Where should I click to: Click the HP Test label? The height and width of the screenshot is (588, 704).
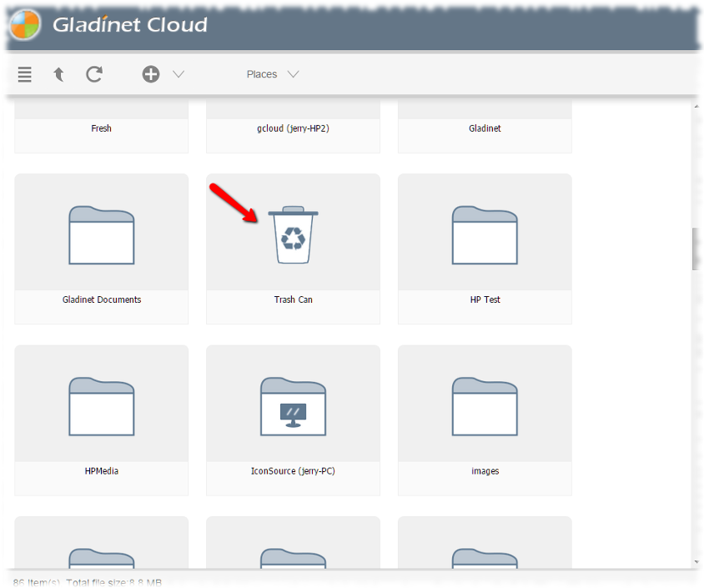click(485, 299)
